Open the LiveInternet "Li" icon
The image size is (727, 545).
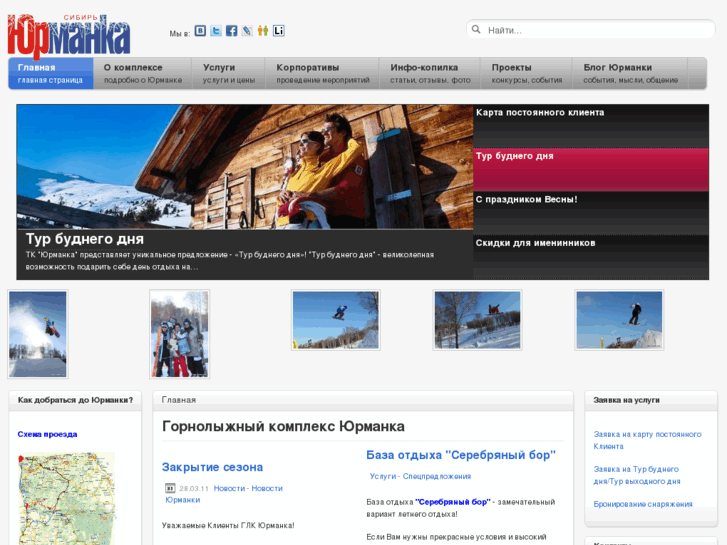point(279,31)
